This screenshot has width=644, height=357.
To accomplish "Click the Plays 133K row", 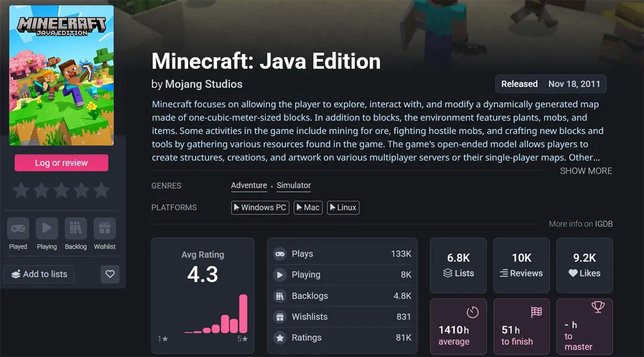I will (x=343, y=254).
